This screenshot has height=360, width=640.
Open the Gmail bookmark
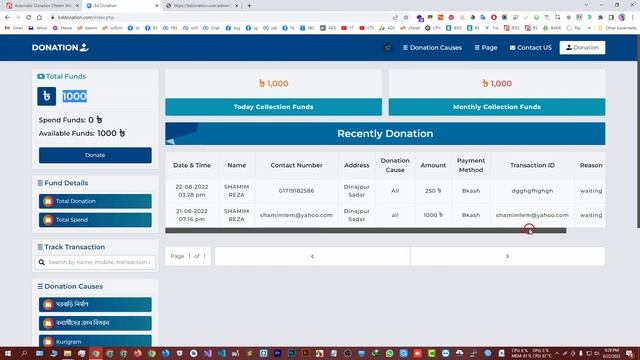(x=14, y=28)
